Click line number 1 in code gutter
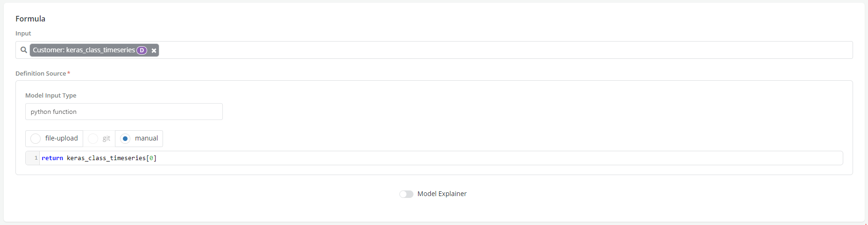 tap(36, 158)
